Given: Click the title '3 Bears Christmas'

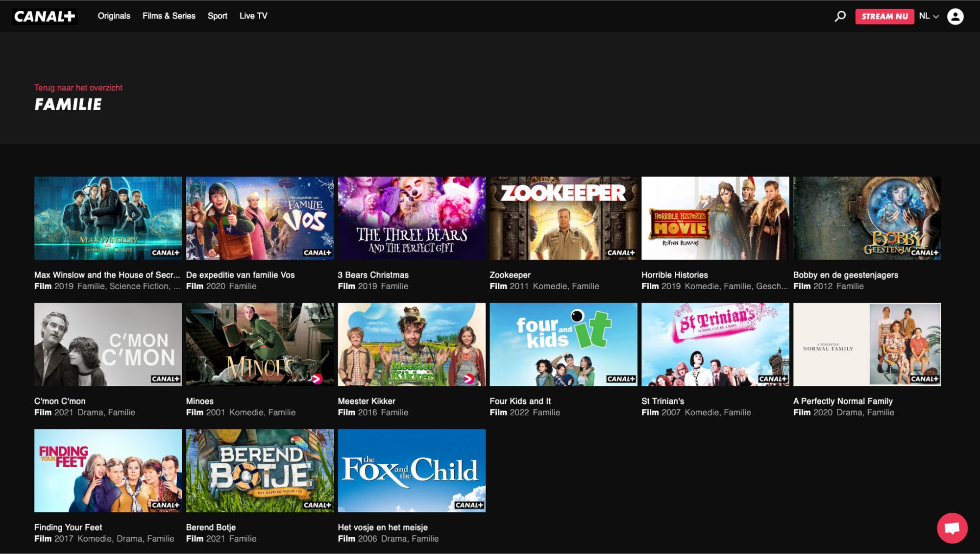Looking at the screenshot, I should click(373, 275).
